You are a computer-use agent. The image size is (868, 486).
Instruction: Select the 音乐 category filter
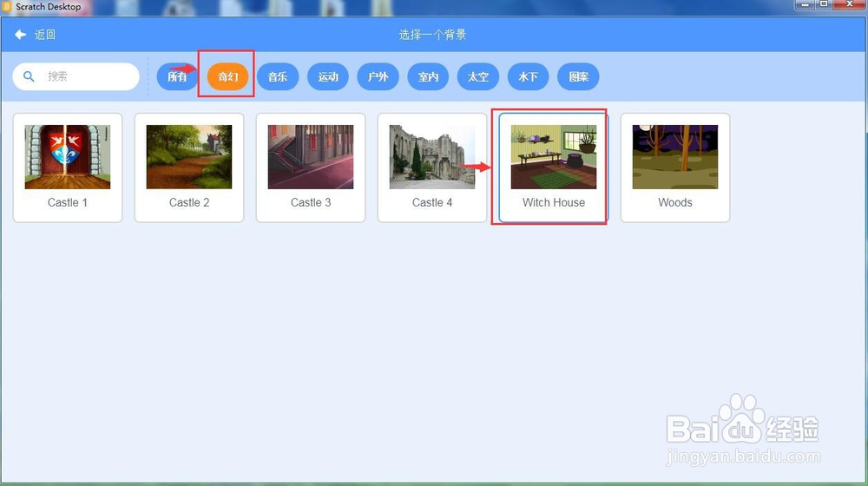point(278,76)
